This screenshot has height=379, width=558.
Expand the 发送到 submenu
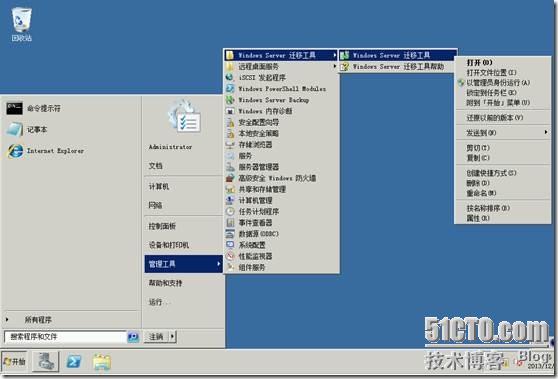(x=502, y=133)
